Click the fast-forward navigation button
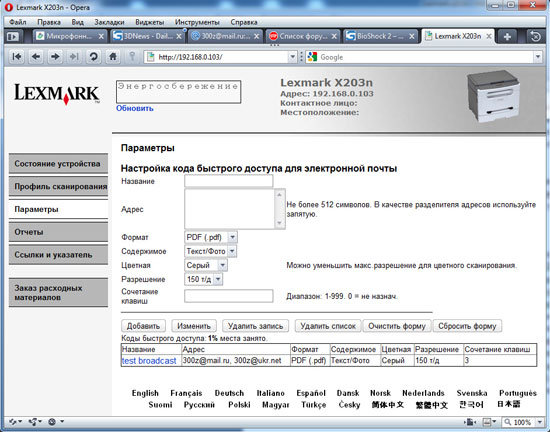The image size is (550, 432). coord(74,56)
